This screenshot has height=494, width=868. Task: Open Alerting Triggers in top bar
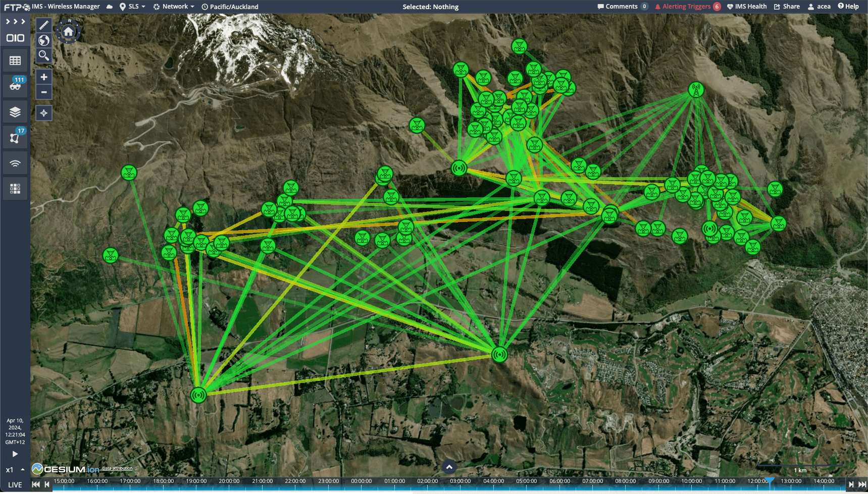[x=687, y=7]
